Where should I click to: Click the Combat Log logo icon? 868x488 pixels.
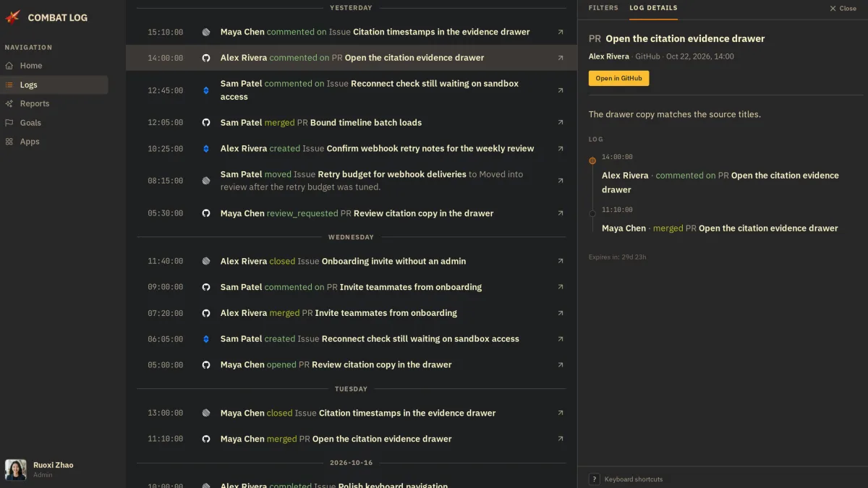coord(13,17)
